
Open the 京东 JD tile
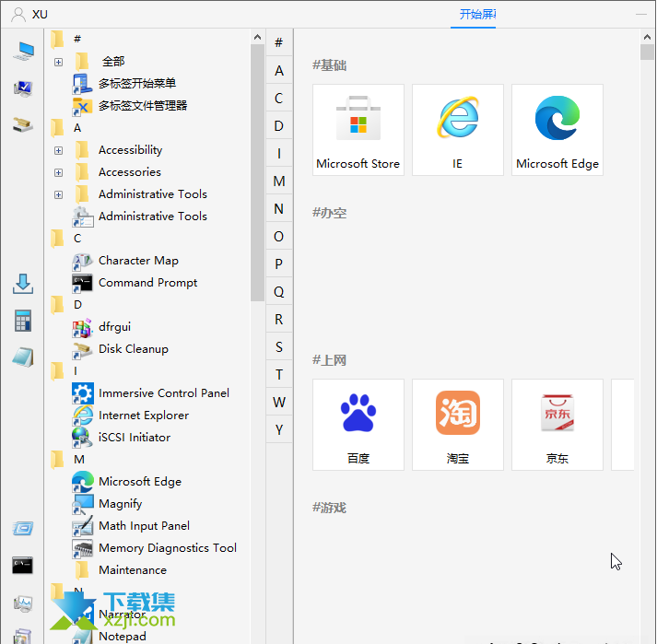coord(557,425)
